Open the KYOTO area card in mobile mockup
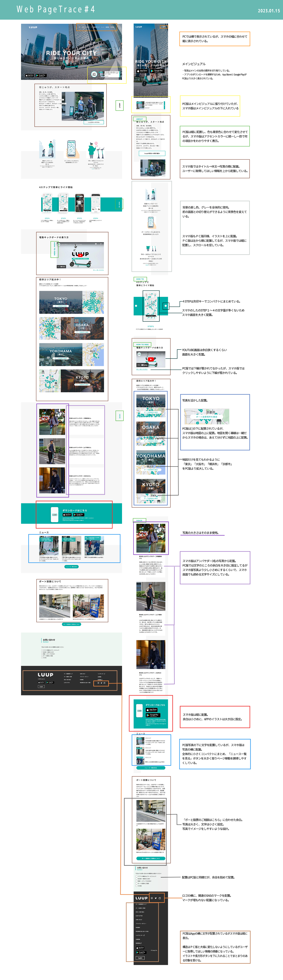 click(x=151, y=491)
